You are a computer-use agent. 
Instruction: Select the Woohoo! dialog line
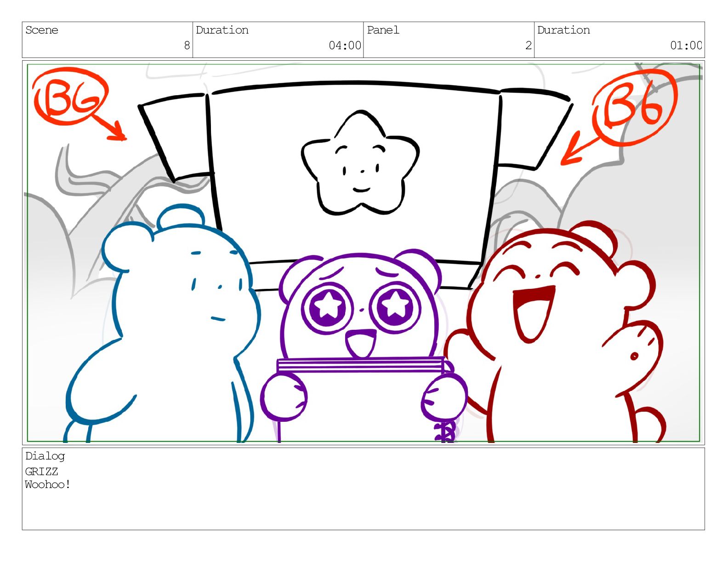tap(48, 484)
